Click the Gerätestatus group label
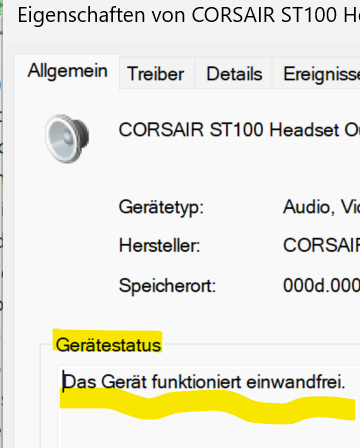This screenshot has height=448, width=360. pos(108,345)
